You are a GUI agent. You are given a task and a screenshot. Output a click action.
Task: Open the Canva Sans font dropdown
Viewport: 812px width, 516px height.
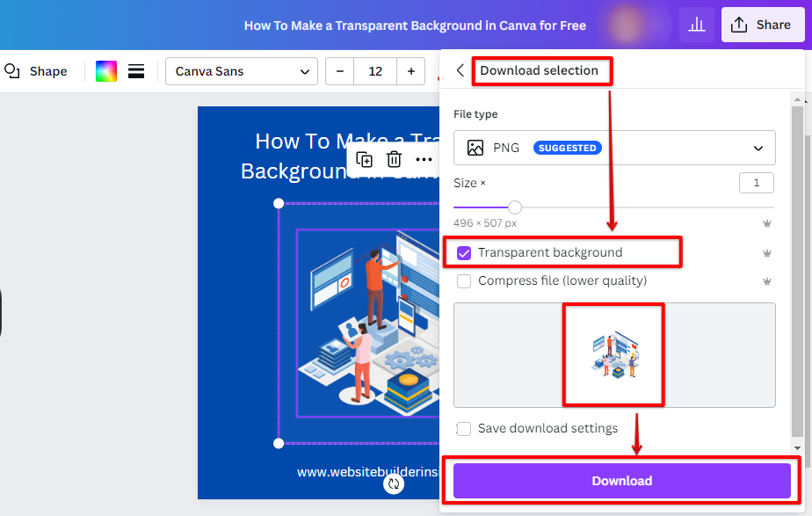(x=242, y=71)
